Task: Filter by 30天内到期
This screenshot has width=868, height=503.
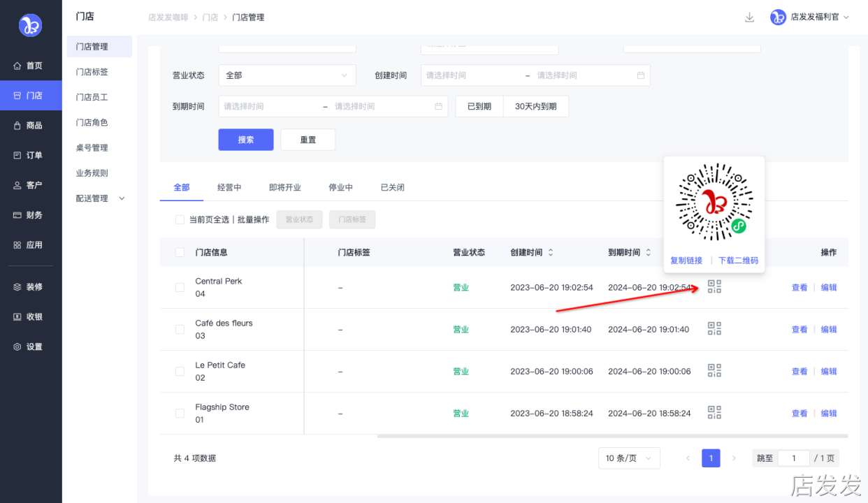Action: tap(536, 107)
